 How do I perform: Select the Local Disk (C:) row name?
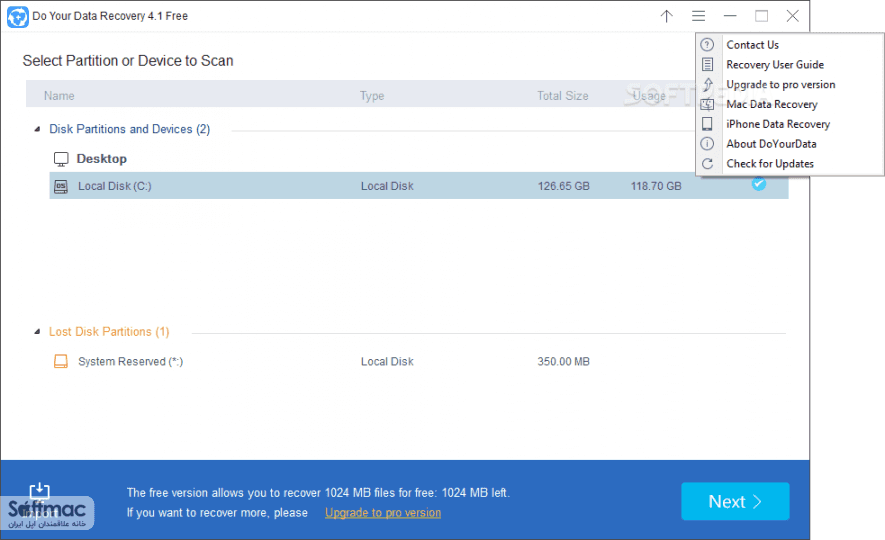pos(115,186)
